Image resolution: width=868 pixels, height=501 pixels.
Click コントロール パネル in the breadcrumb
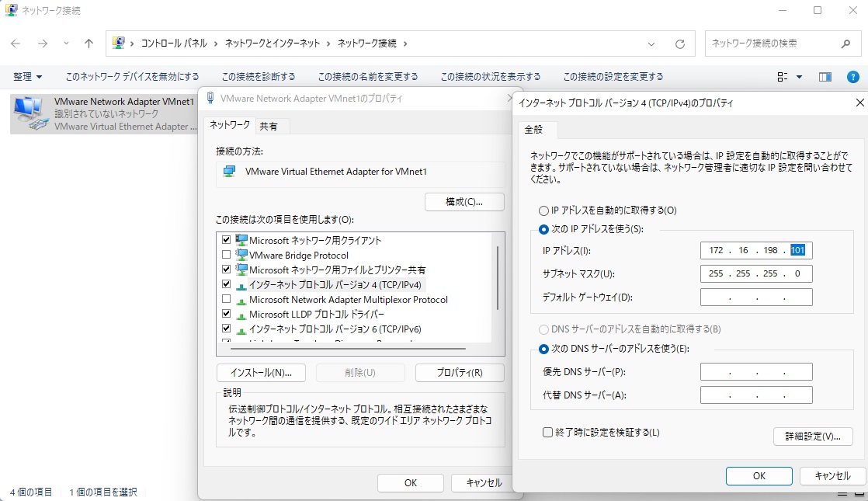(174, 43)
